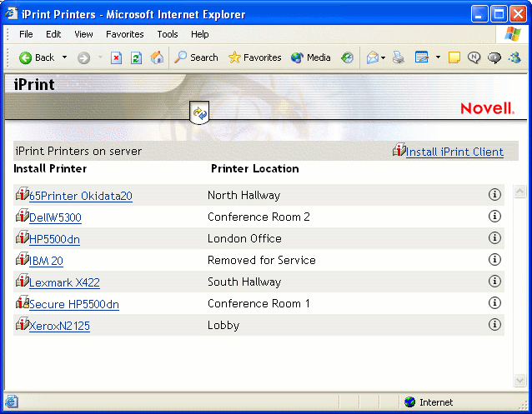Install the Secure HP5500dn printer

(x=73, y=304)
